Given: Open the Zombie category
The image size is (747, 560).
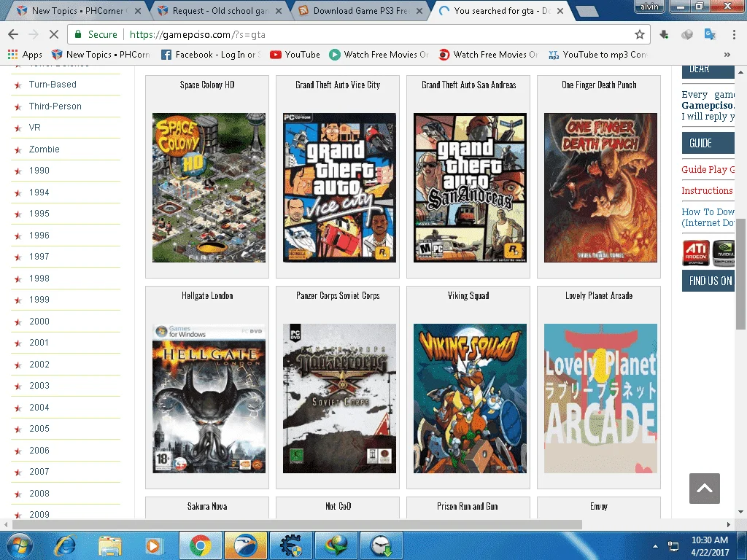Looking at the screenshot, I should [x=44, y=149].
